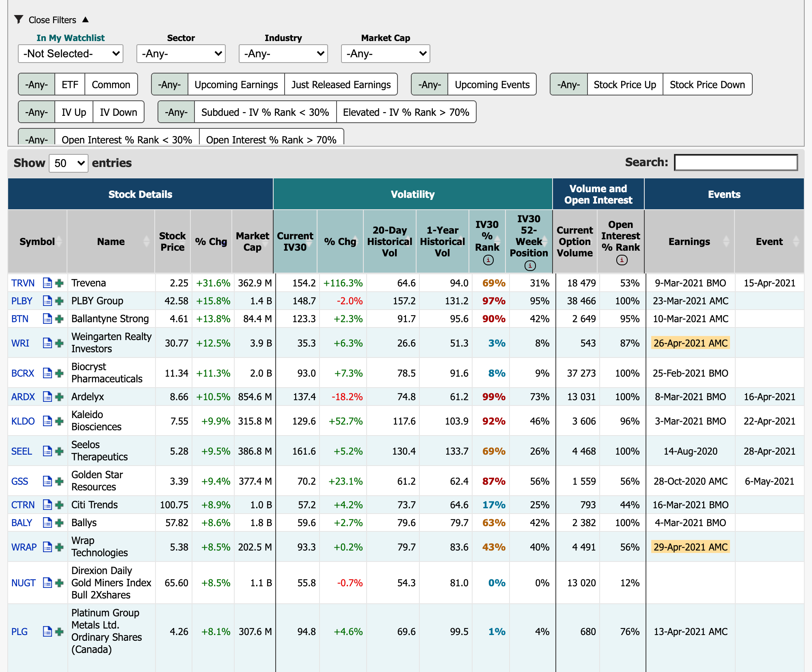Filter by Stock Price Down
The image size is (812, 672).
coord(707,85)
